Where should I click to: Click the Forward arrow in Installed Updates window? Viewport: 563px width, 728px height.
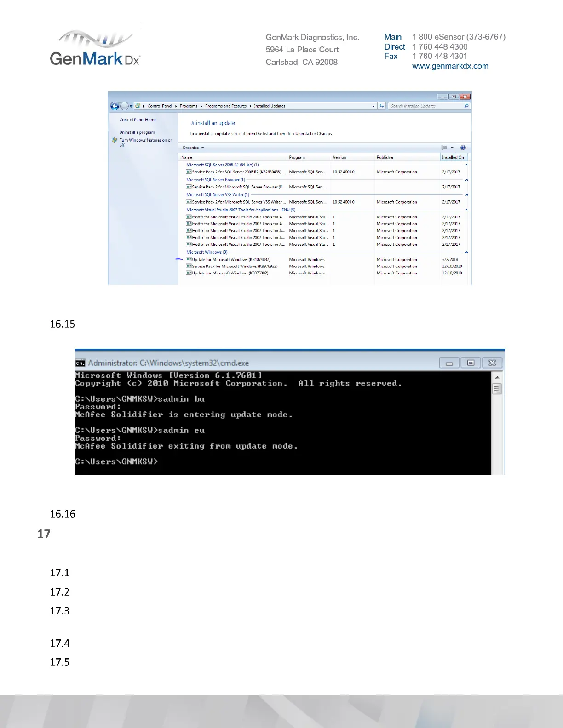(x=124, y=106)
